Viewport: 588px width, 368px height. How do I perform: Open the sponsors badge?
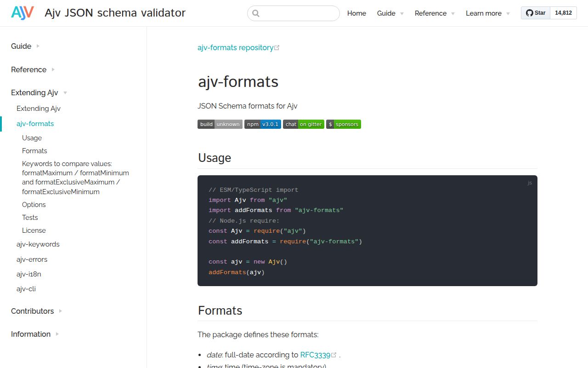coord(344,124)
